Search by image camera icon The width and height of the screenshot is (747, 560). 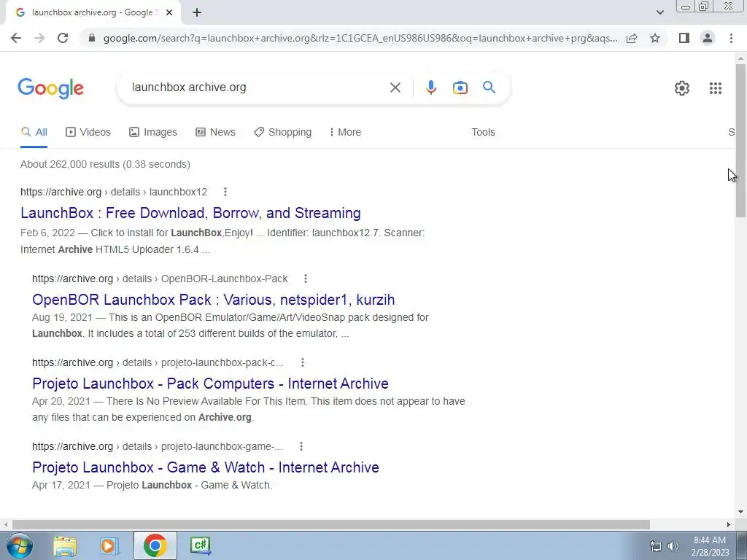click(x=460, y=87)
